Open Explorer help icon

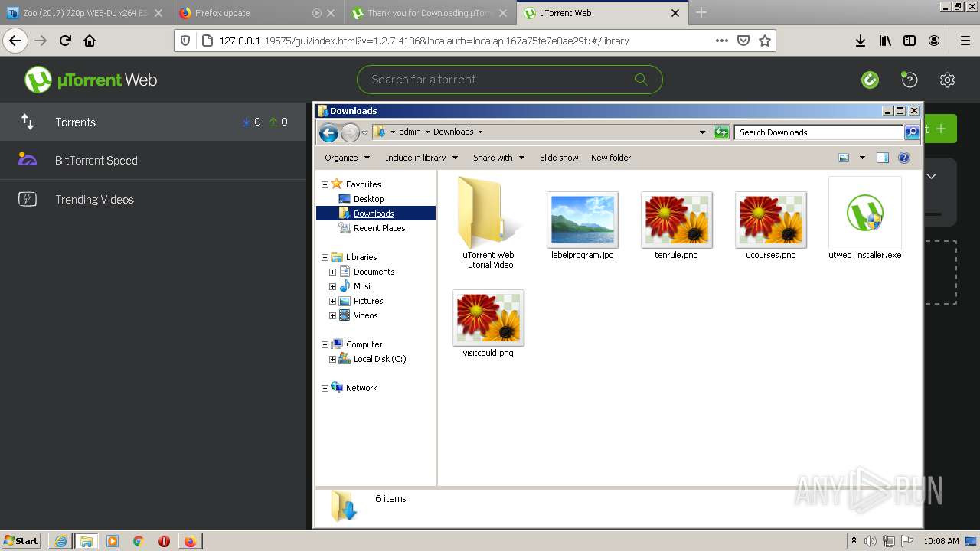(x=904, y=158)
